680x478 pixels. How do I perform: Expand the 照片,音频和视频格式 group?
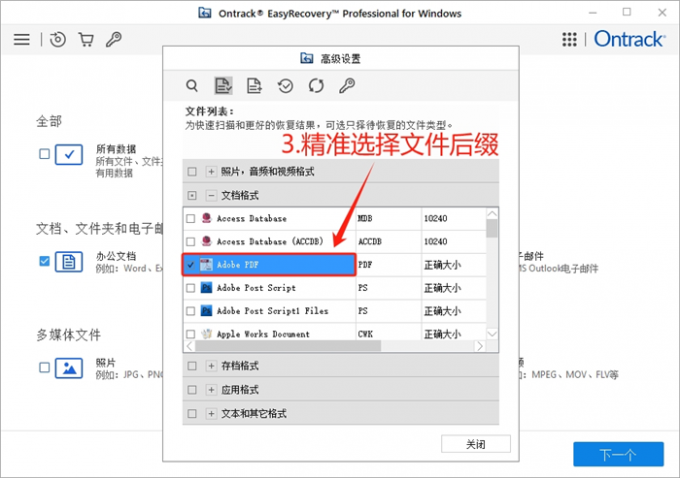[x=211, y=172]
